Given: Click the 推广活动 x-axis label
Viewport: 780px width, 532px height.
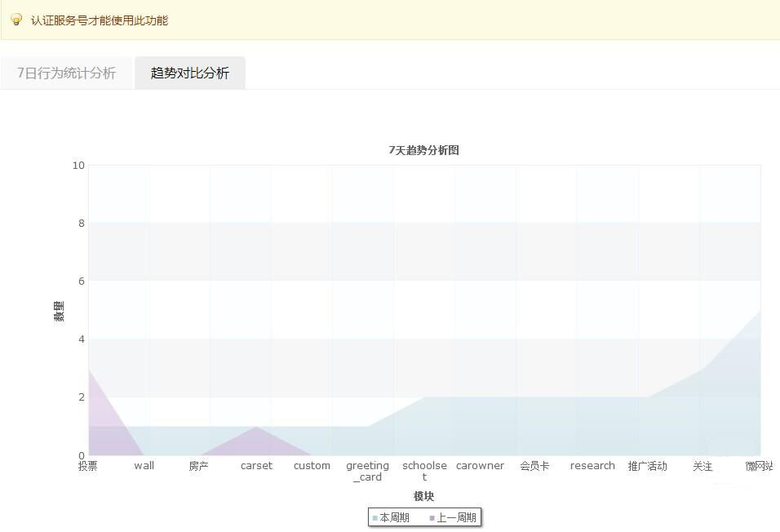Looking at the screenshot, I should (647, 466).
